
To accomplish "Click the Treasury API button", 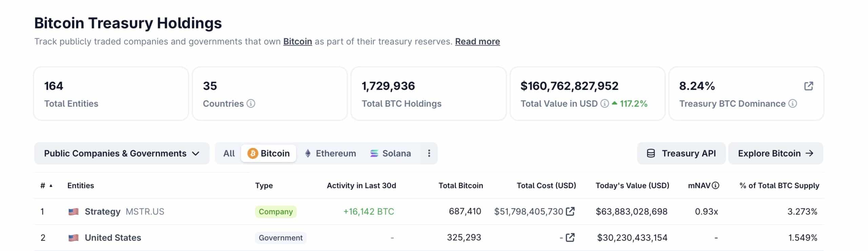I will pos(681,153).
